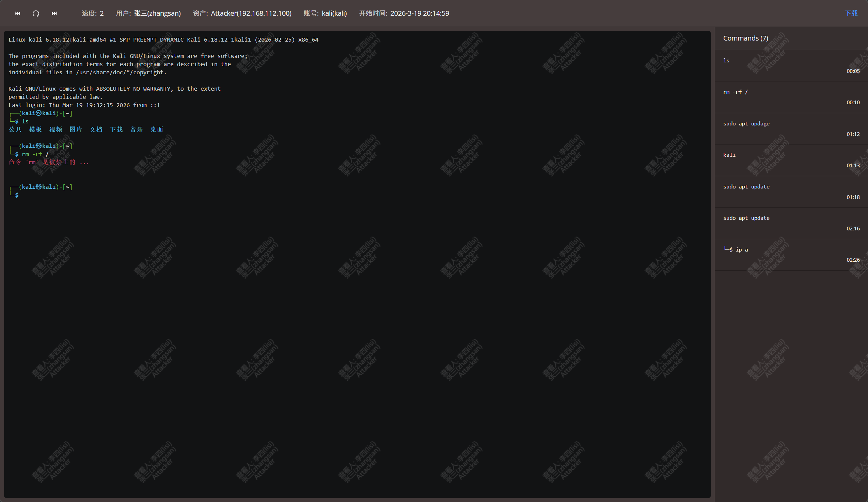Click the 00:10 timestamp in command list
Image resolution: width=868 pixels, height=502 pixels.
[x=853, y=102]
